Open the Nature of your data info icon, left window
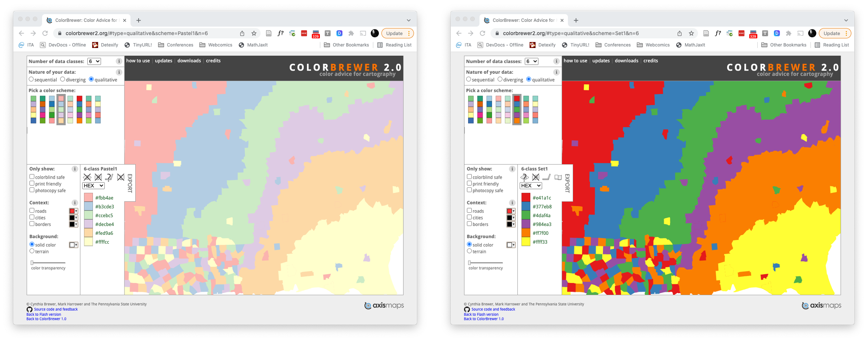The width and height of the screenshot is (868, 340). pyautogui.click(x=119, y=72)
